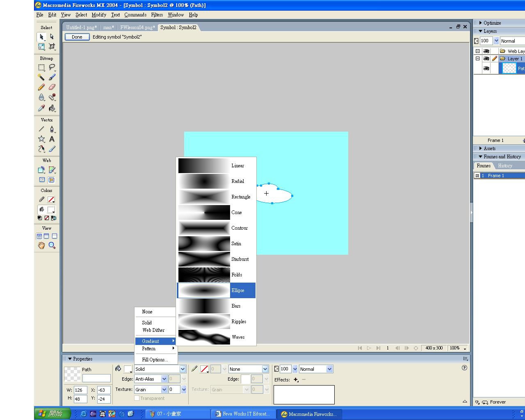
Task: Open the stroke color swatch in Properties
Action: (204, 369)
